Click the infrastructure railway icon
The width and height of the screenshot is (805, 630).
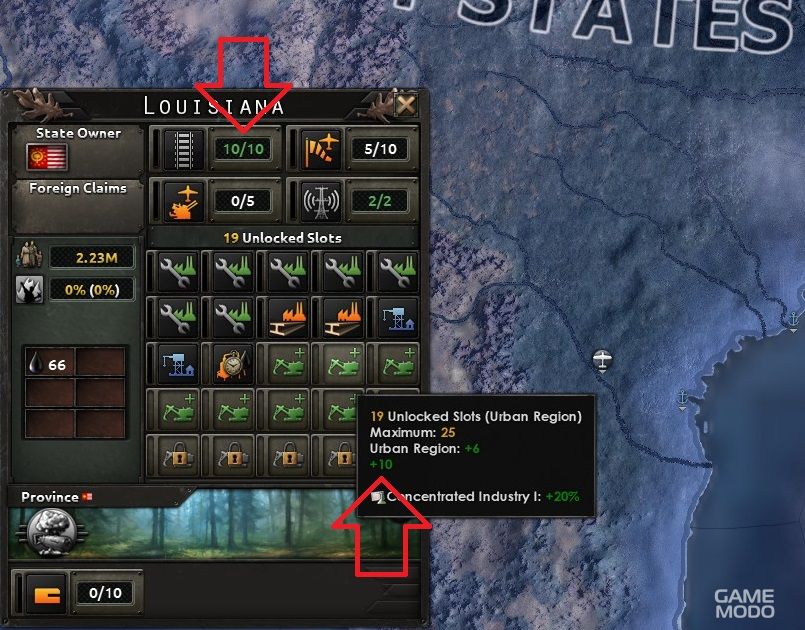click(183, 149)
